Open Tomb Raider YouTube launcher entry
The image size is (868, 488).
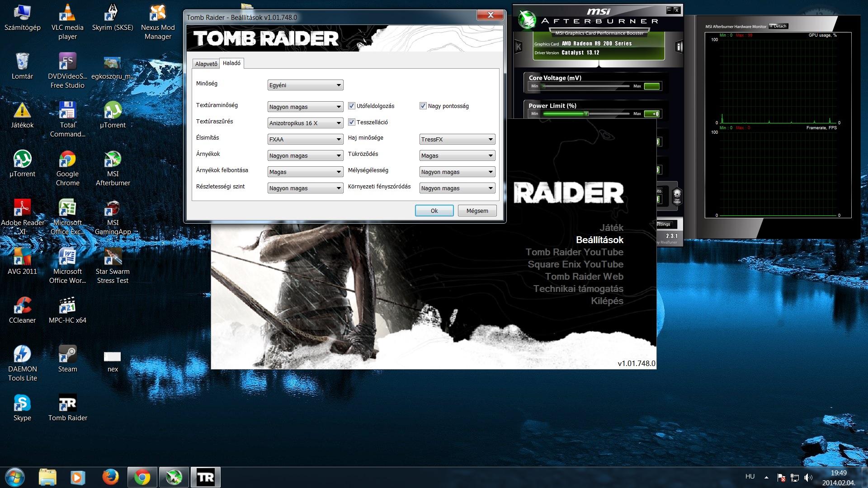[574, 252]
